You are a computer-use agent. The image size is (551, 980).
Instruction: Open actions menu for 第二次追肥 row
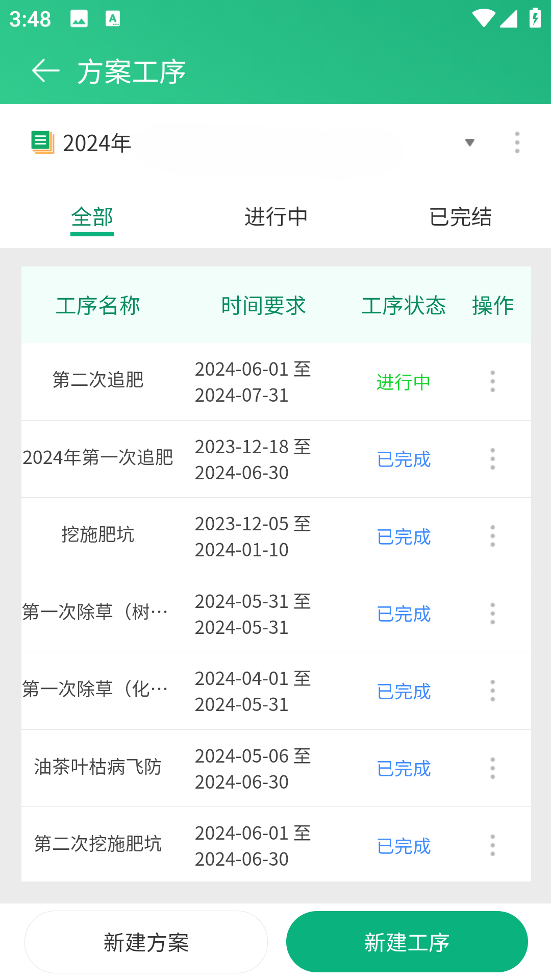(492, 381)
